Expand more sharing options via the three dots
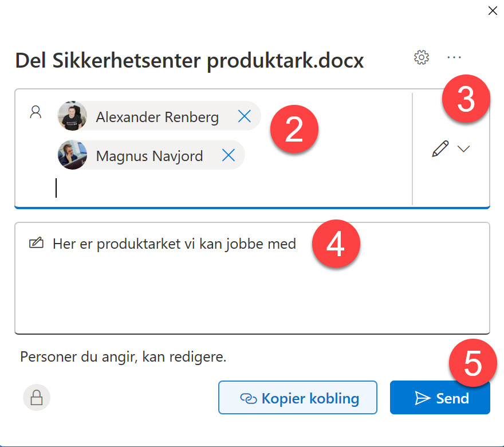Screen dimensions: 504x447 click(454, 57)
